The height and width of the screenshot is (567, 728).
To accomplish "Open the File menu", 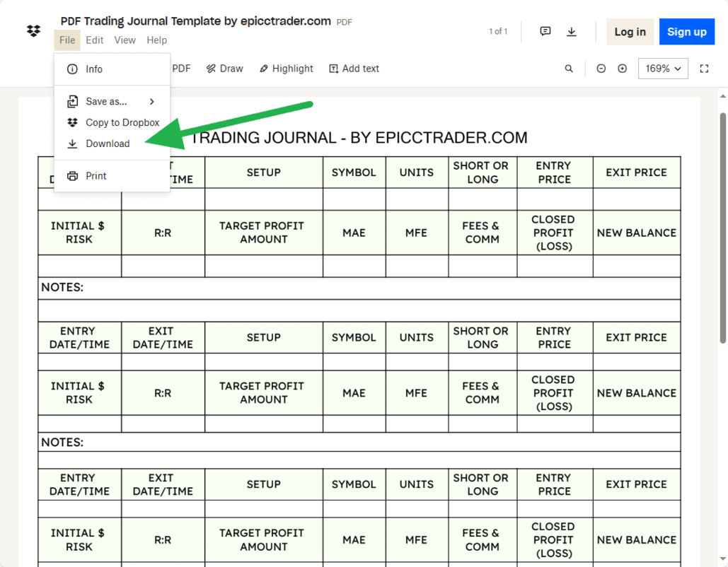I will point(67,40).
